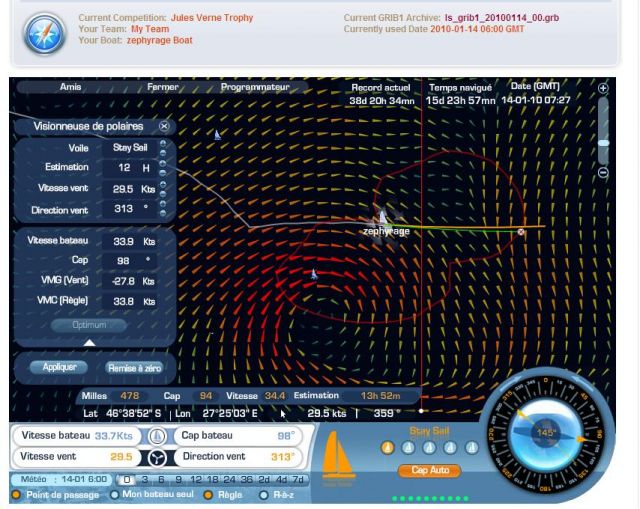This screenshot has width=640, height=509.
Task: Decrease the Estimation hours value
Action: tap(163, 173)
